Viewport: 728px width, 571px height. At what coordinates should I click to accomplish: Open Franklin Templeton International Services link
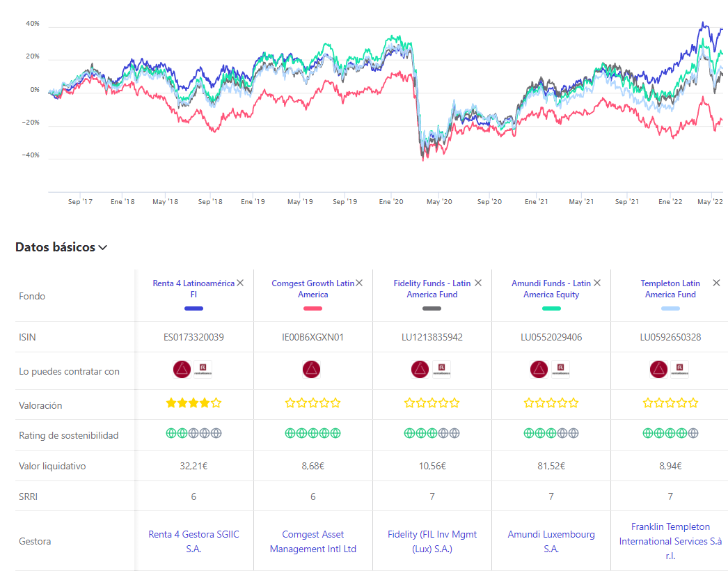pos(670,541)
